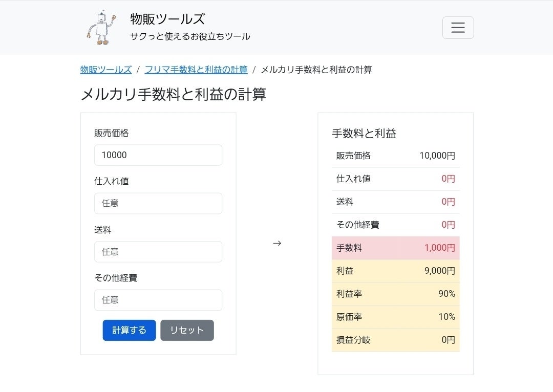Open the hamburger navigation menu
The height and width of the screenshot is (392, 553).
458,28
